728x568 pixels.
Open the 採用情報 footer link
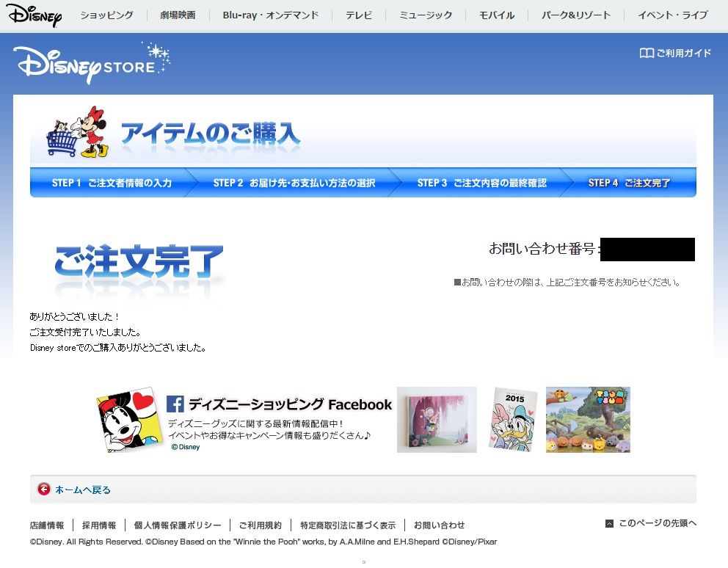tap(99, 525)
